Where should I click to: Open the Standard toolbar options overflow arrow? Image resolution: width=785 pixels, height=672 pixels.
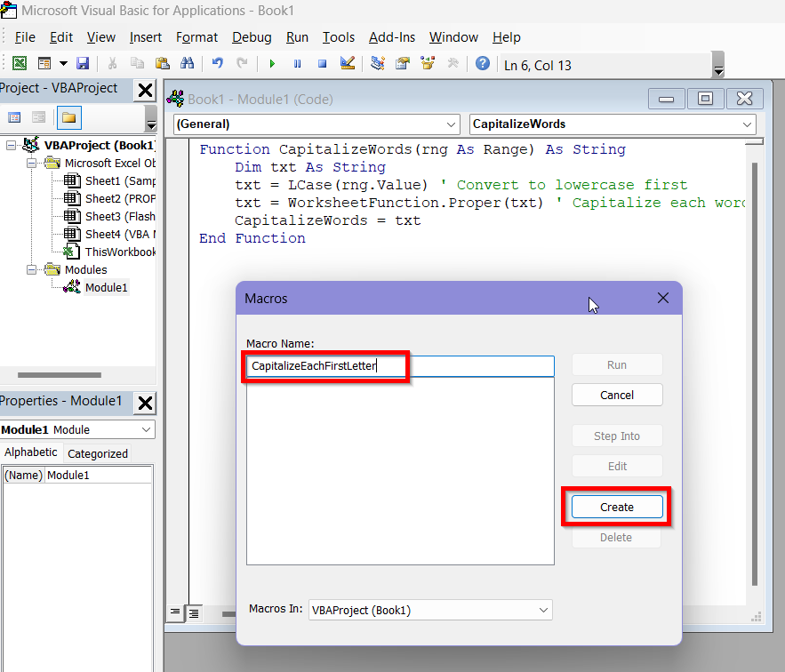click(718, 65)
